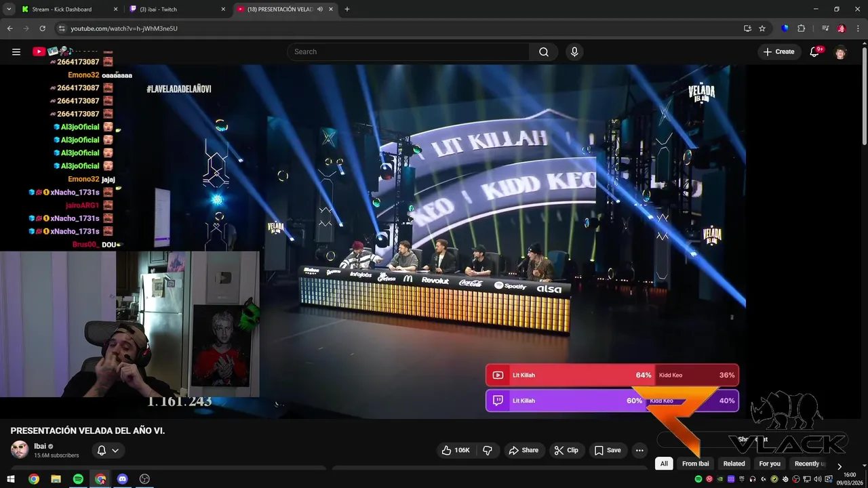The height and width of the screenshot is (488, 868).
Task: Dislike the video with thumbs-down icon
Action: tap(487, 450)
